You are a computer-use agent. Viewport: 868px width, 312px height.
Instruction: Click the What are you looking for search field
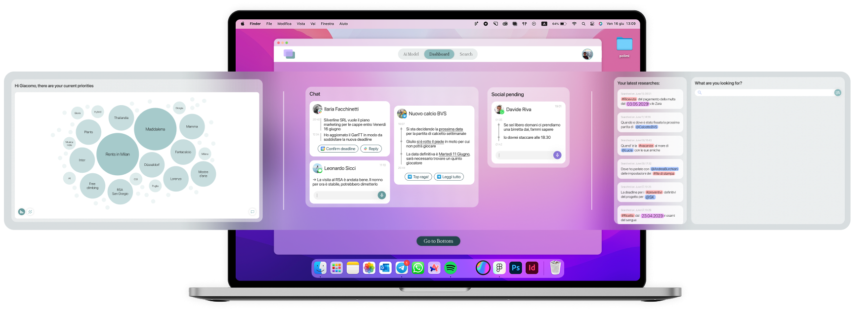click(767, 93)
